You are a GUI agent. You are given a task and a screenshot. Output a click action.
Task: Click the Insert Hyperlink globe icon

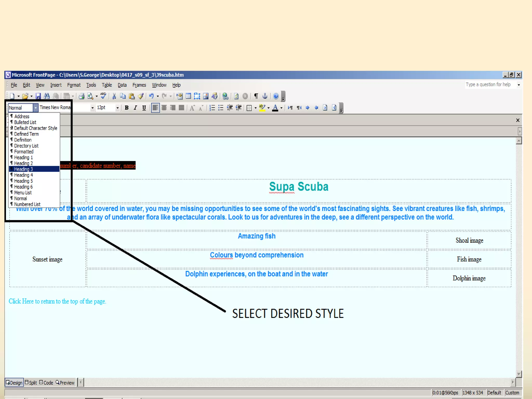(x=225, y=96)
